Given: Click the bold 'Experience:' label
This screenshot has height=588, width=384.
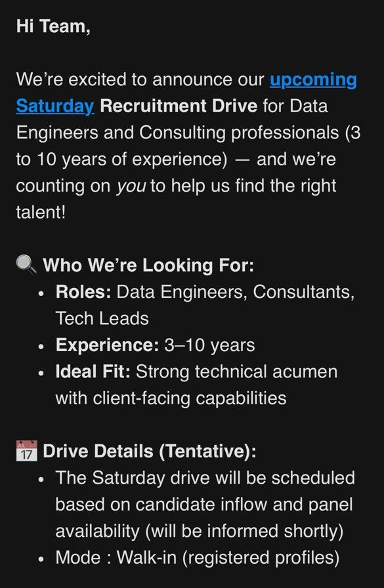Looking at the screenshot, I should pyautogui.click(x=108, y=345).
